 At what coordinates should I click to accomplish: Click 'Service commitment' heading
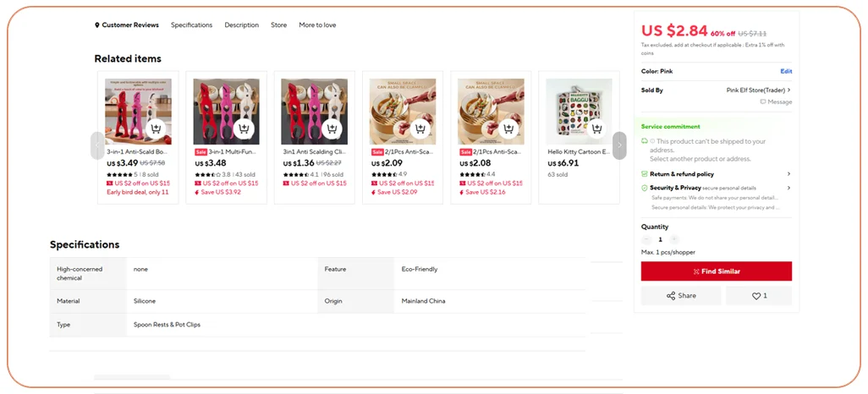point(670,127)
